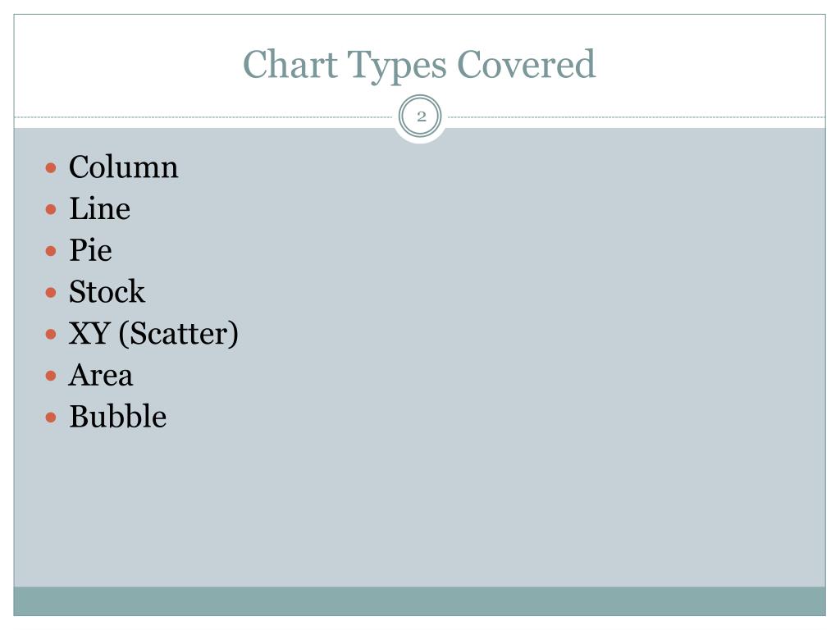Click the slide number 2 circle

[x=421, y=116]
